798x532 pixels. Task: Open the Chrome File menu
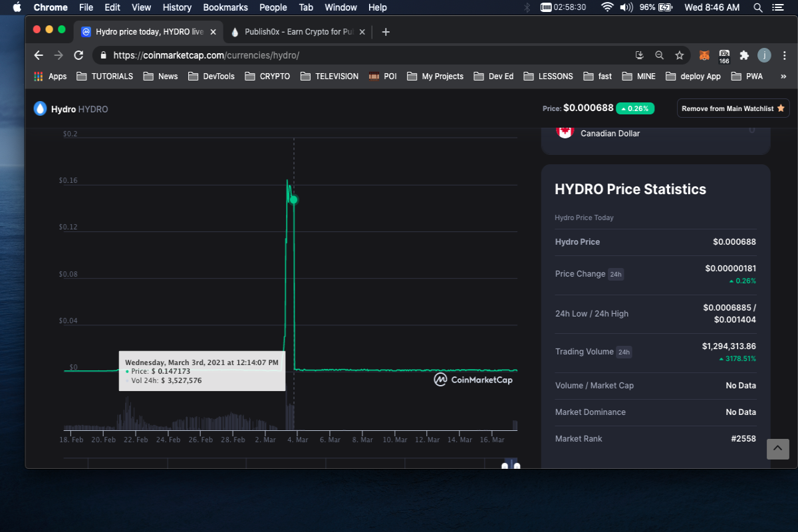86,7
